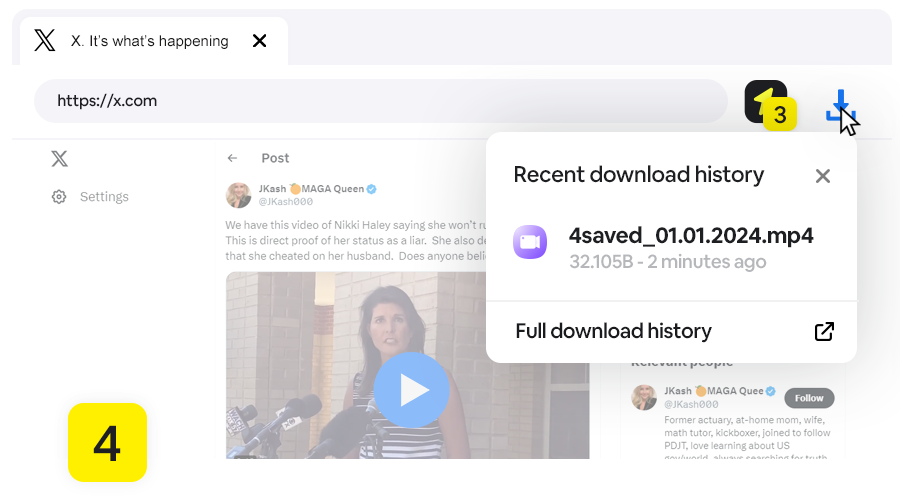
Task: Open Full download history
Action: point(613,331)
